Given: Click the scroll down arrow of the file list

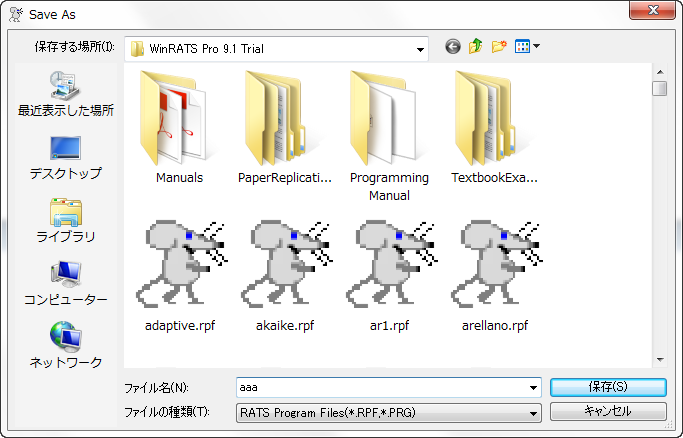Looking at the screenshot, I should (x=660, y=360).
